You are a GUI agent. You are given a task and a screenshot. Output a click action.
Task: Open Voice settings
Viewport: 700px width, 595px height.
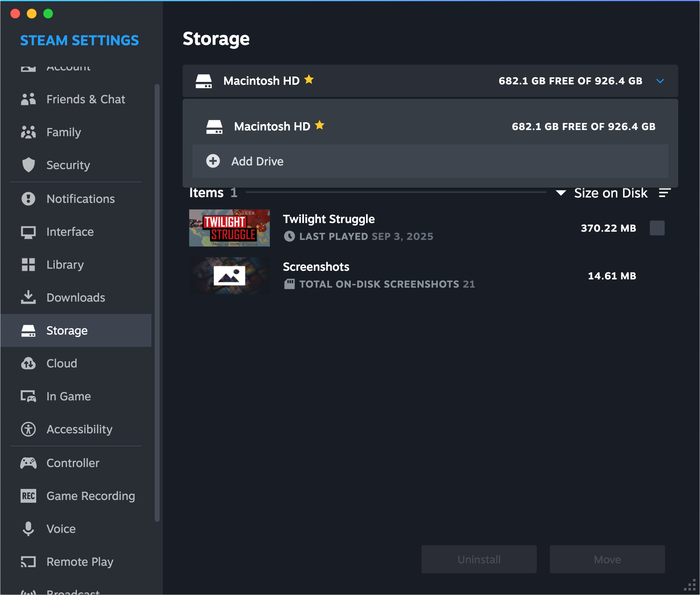[76, 529]
